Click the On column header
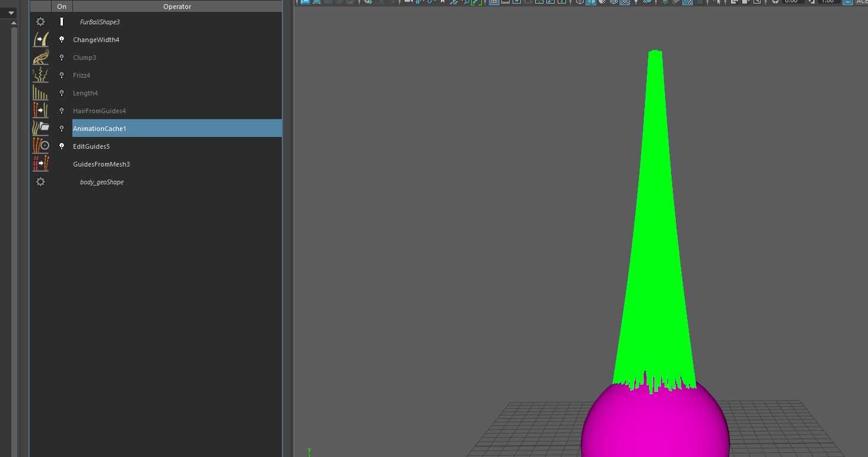 (62, 7)
